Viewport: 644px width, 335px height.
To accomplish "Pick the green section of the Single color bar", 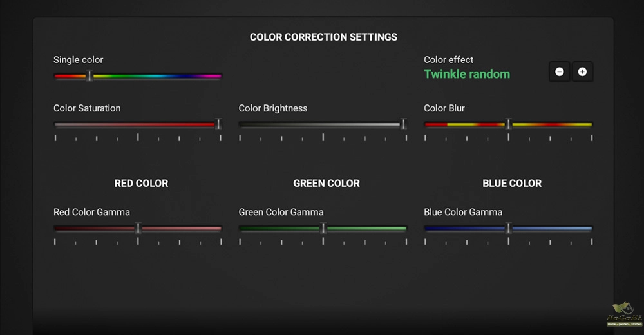I will (x=122, y=76).
